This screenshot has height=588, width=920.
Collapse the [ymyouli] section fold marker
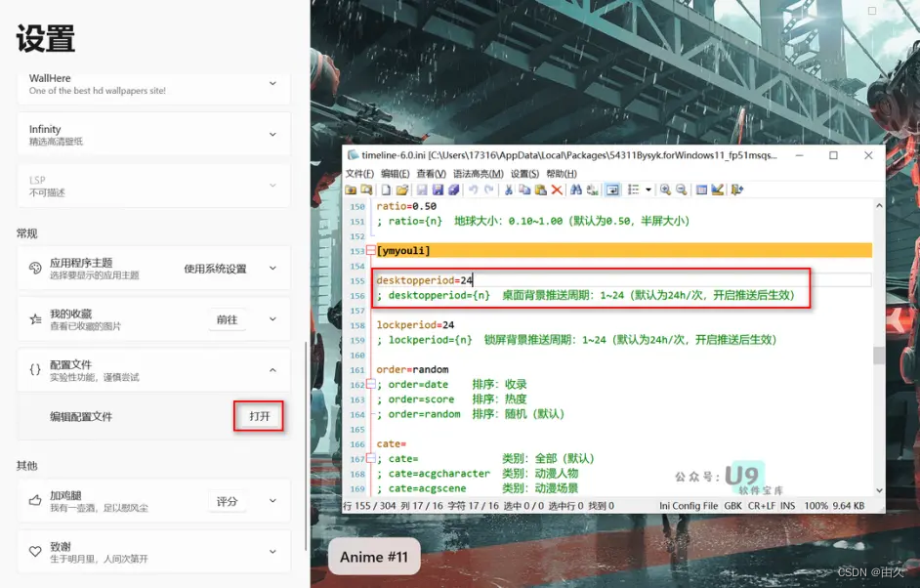[x=371, y=251]
